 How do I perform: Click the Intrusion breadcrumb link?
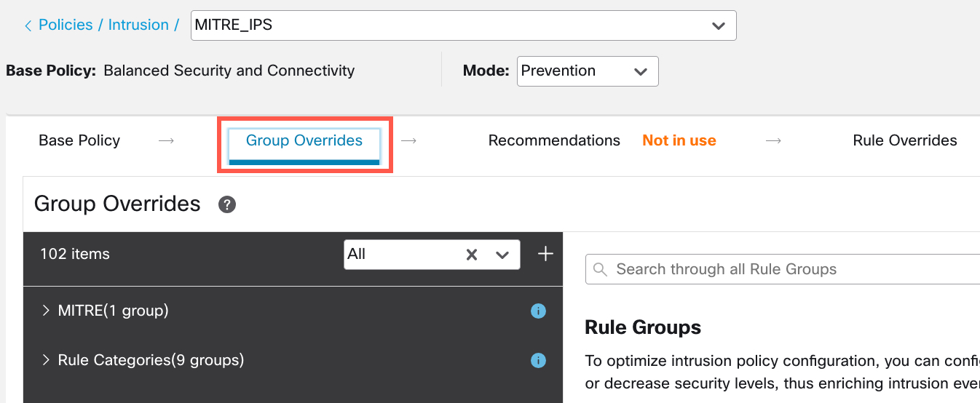coord(138,25)
